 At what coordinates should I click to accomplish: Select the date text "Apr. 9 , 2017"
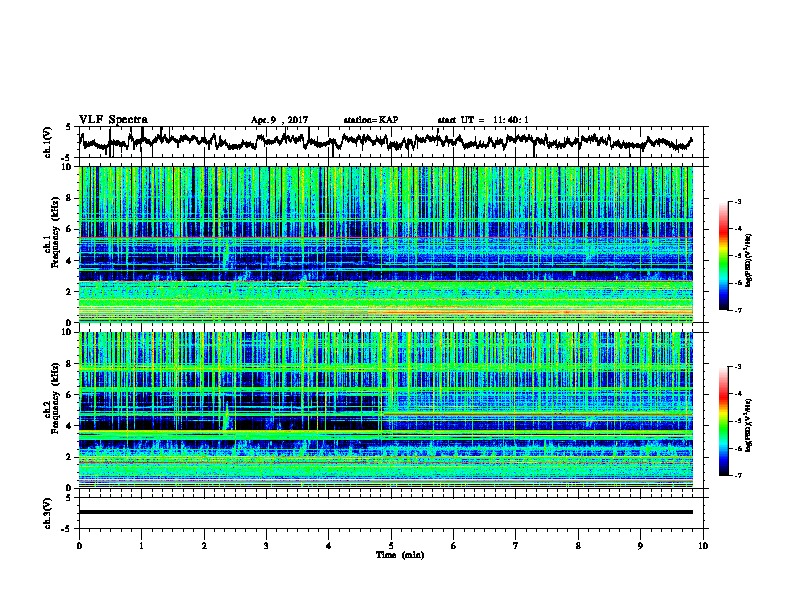point(279,120)
